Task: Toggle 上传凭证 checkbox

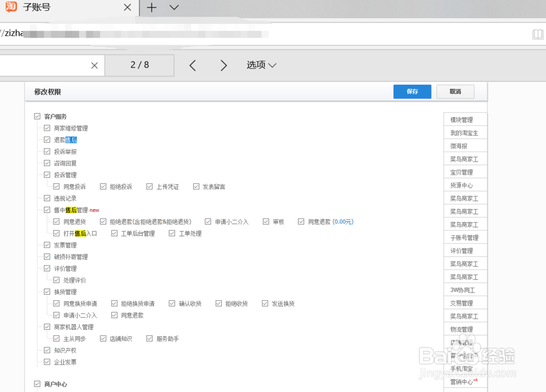Action: click(x=150, y=187)
